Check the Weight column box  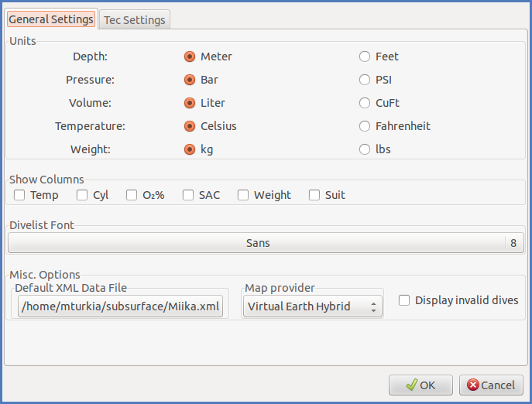pos(243,195)
